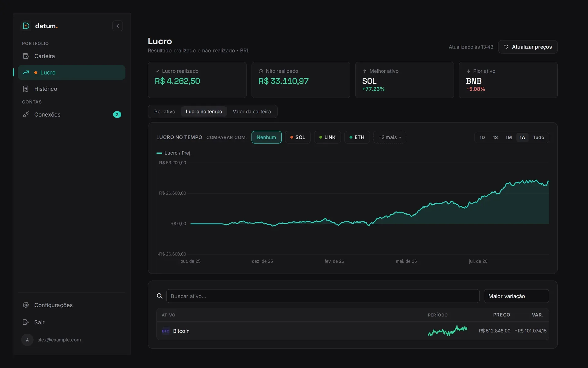Click the PREÇO column header
Viewport: 588px width, 368px height.
click(x=502, y=315)
